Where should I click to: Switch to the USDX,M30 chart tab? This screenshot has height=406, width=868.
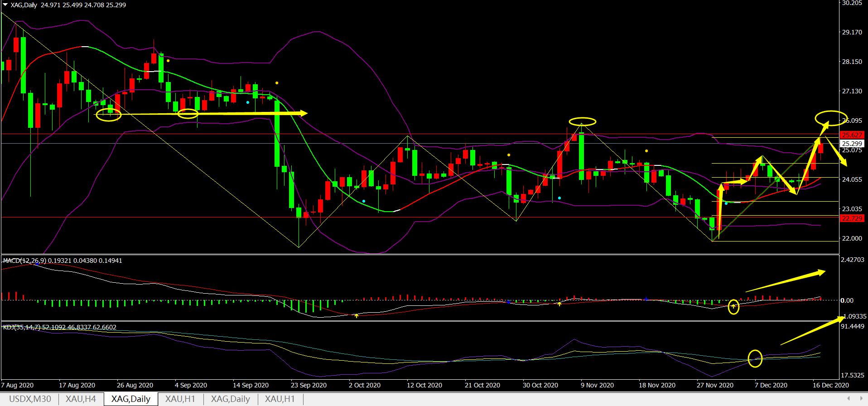pyautogui.click(x=29, y=399)
